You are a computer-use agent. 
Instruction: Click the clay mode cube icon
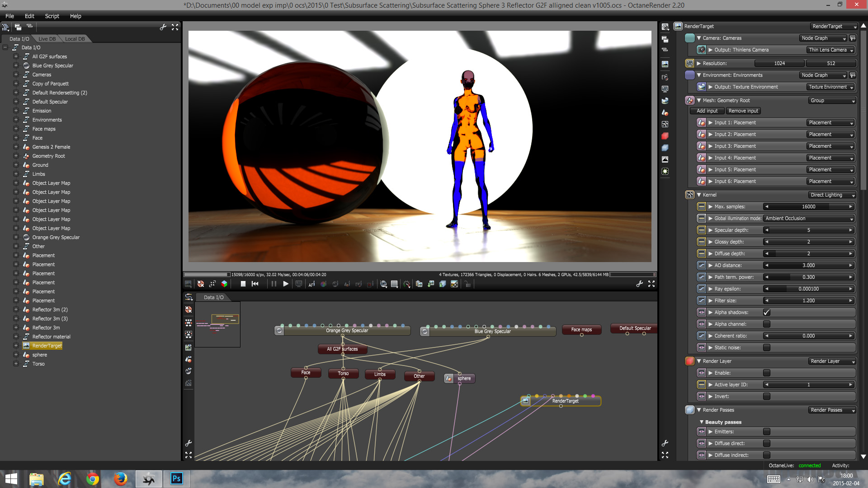[x=224, y=284]
